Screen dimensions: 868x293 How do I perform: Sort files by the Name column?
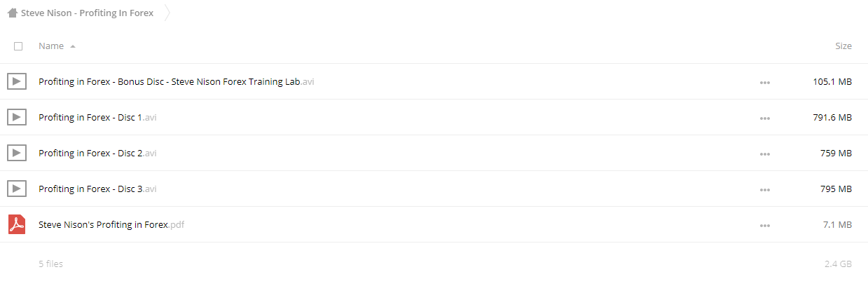tap(51, 46)
